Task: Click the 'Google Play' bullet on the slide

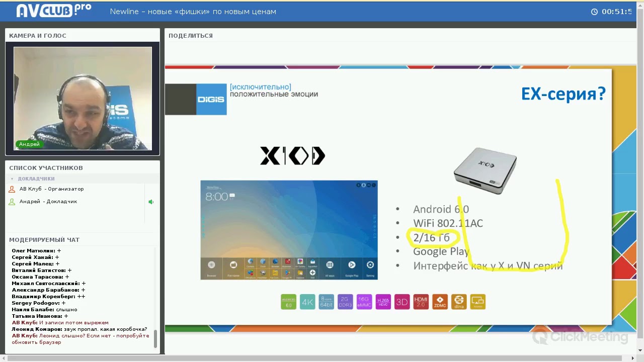Action: click(441, 251)
